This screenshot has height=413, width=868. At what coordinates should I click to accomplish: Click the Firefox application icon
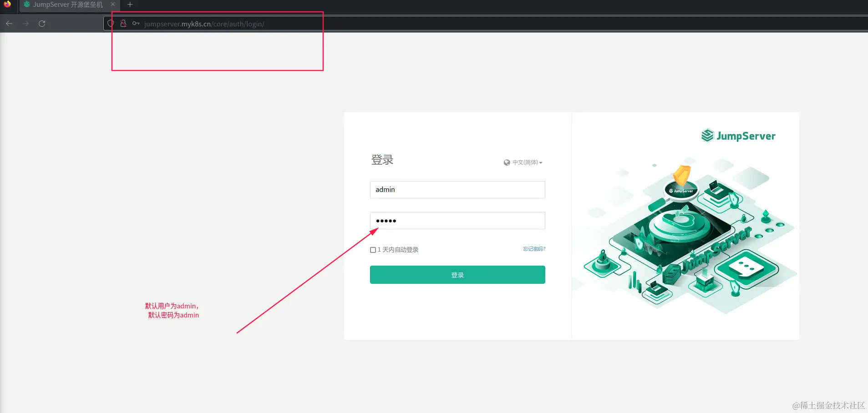click(x=7, y=4)
